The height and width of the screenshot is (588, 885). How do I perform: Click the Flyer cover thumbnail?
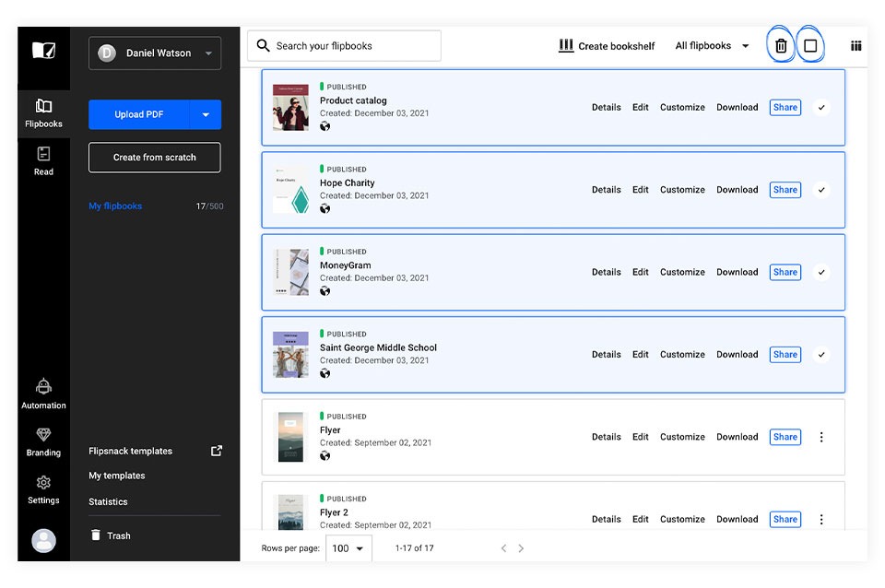[290, 437]
